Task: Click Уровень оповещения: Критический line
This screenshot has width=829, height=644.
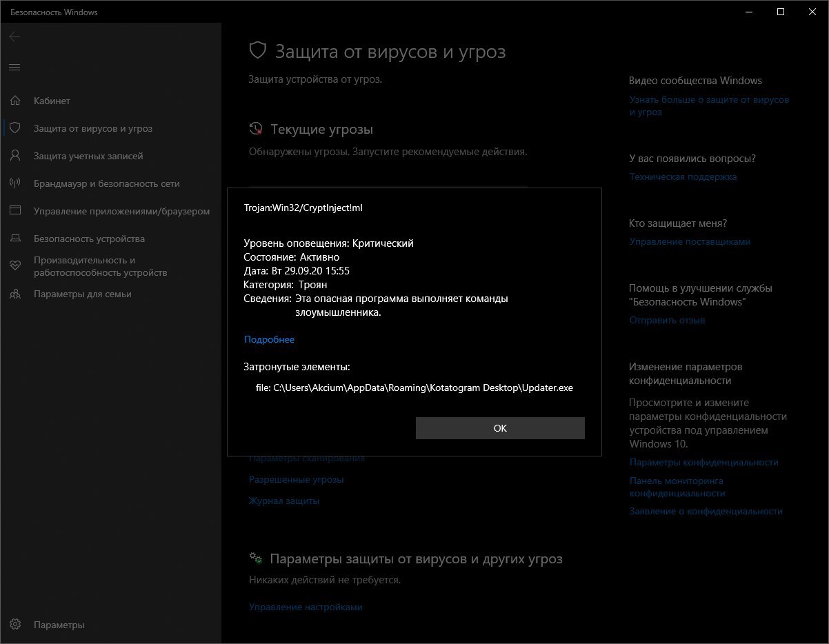Action: click(329, 243)
